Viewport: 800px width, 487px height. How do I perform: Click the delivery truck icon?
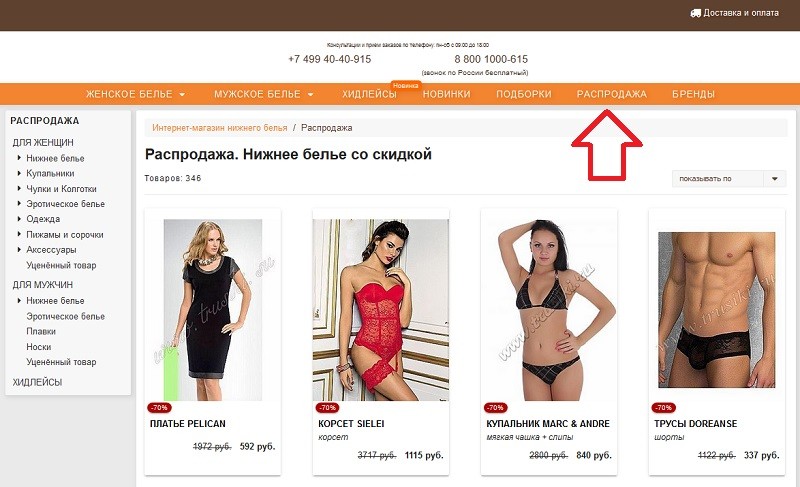(x=695, y=13)
